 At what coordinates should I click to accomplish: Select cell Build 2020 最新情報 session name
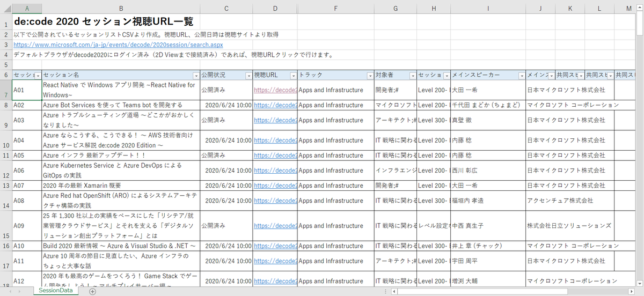(x=121, y=246)
